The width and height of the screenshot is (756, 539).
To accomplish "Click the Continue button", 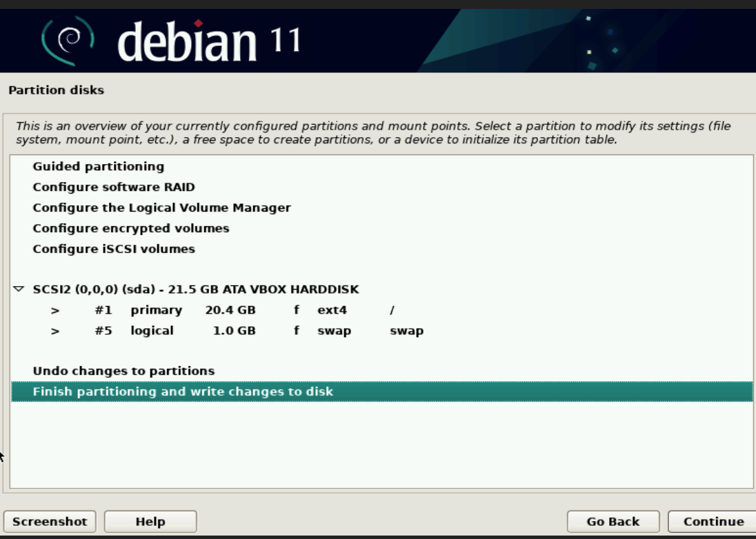I will (713, 522).
